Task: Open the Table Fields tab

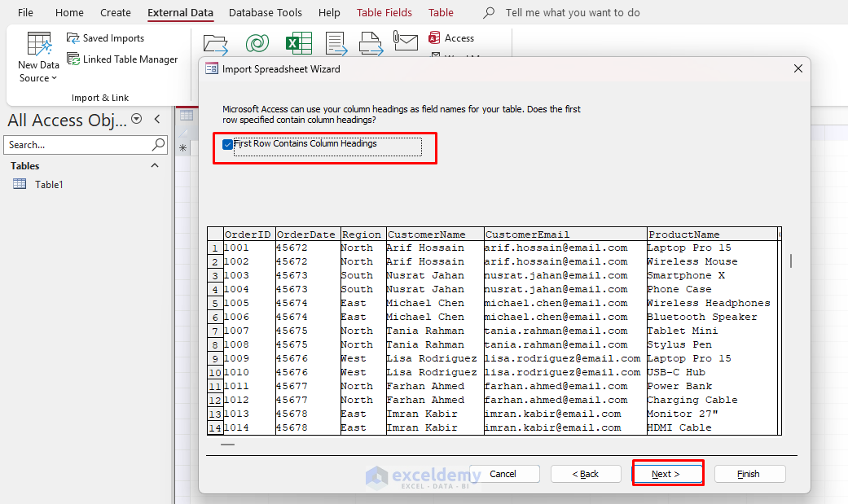Action: (x=384, y=12)
